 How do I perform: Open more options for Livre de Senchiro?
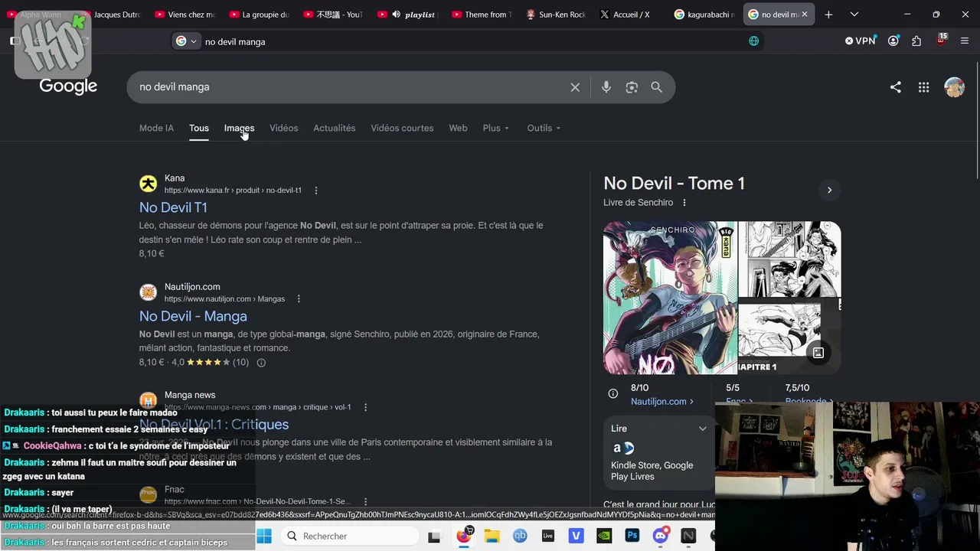point(684,203)
